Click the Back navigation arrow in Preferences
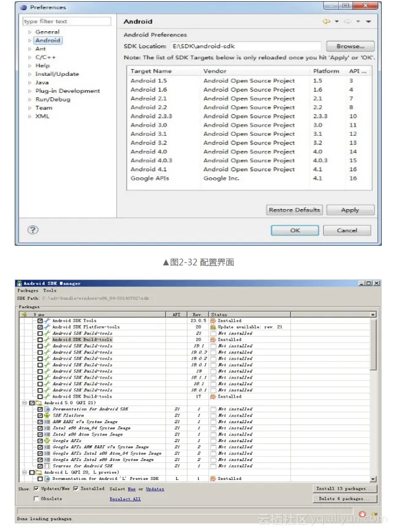The image size is (394, 532). click(326, 21)
